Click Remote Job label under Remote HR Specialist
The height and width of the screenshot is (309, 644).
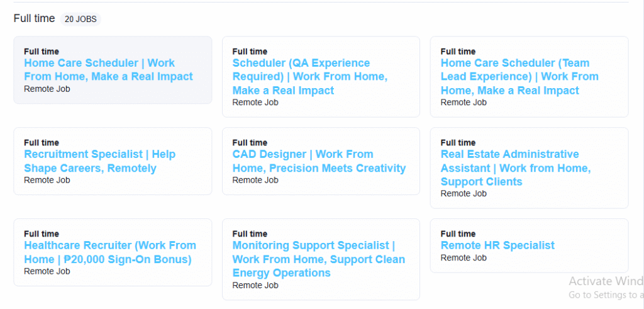[464, 257]
